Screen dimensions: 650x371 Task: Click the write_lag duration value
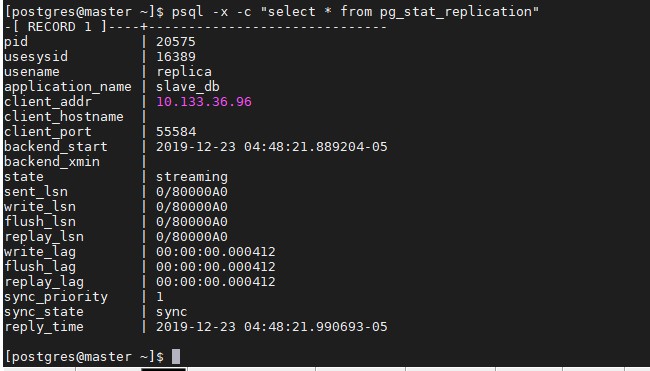pyautogui.click(x=216, y=252)
